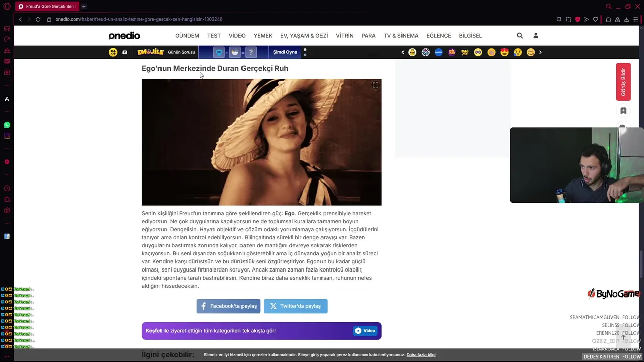Image resolution: width=644 pixels, height=362 pixels.
Task: Open the Opera GX main menu logo
Action: point(7,6)
